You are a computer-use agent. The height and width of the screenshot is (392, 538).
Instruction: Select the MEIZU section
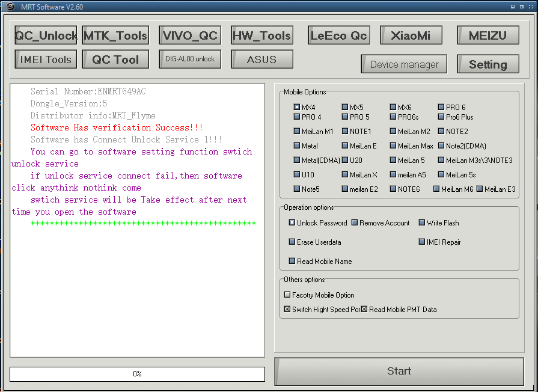488,35
